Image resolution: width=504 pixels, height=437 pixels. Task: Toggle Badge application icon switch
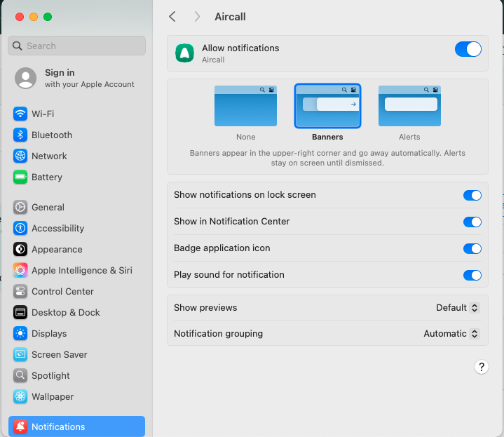(x=472, y=248)
